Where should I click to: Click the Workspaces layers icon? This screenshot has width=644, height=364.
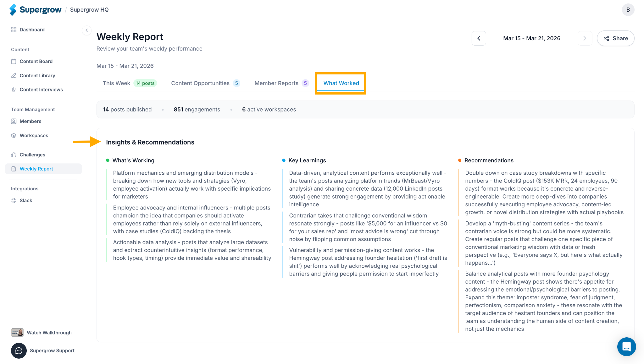pos(14,135)
